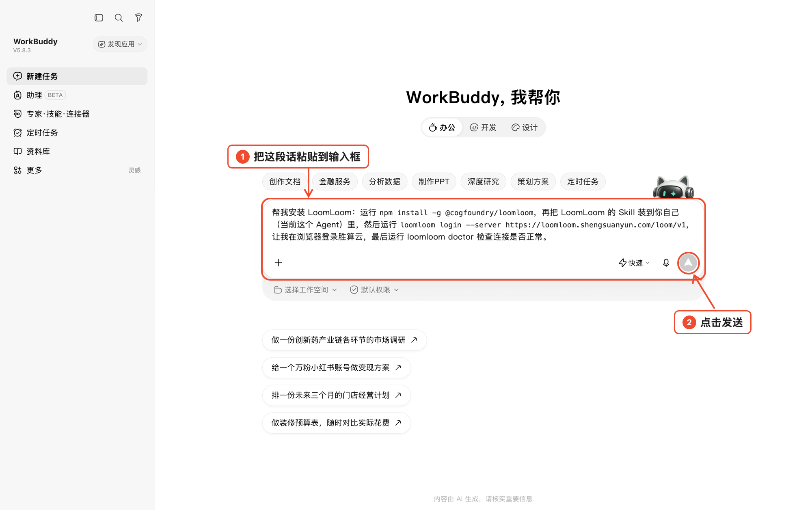This screenshot has height=510, width=812.
Task: Open 专家·技能·连接器 section
Action: [77, 114]
